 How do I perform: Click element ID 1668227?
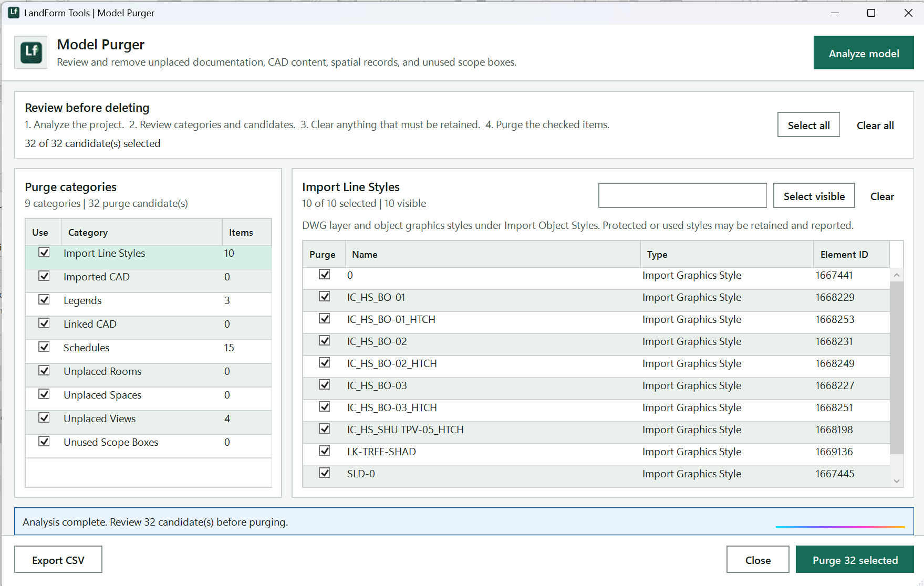(x=835, y=385)
